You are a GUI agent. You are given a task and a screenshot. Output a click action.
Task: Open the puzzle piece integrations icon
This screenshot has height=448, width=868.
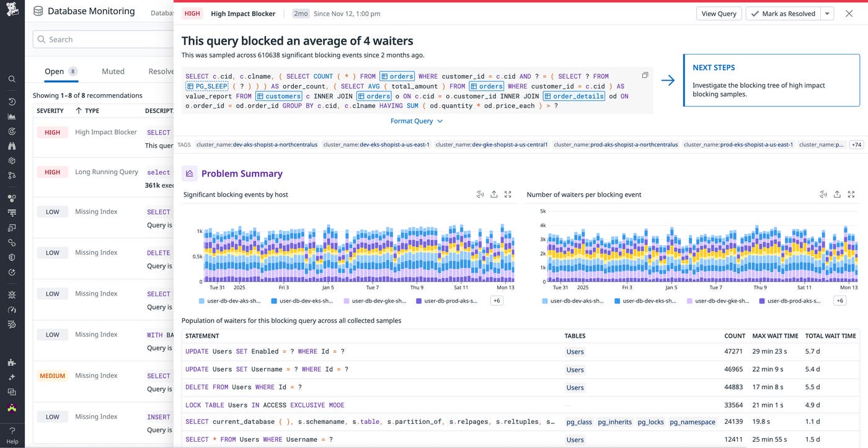pos(12,362)
